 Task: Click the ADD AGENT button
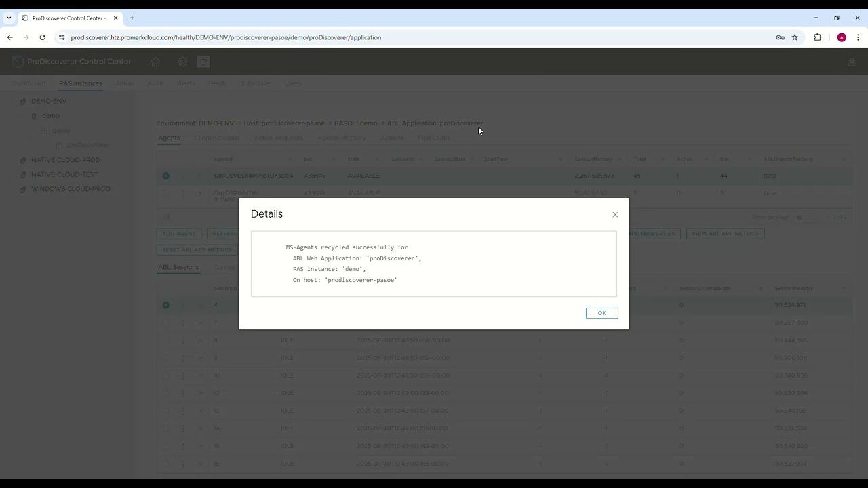[x=179, y=233]
